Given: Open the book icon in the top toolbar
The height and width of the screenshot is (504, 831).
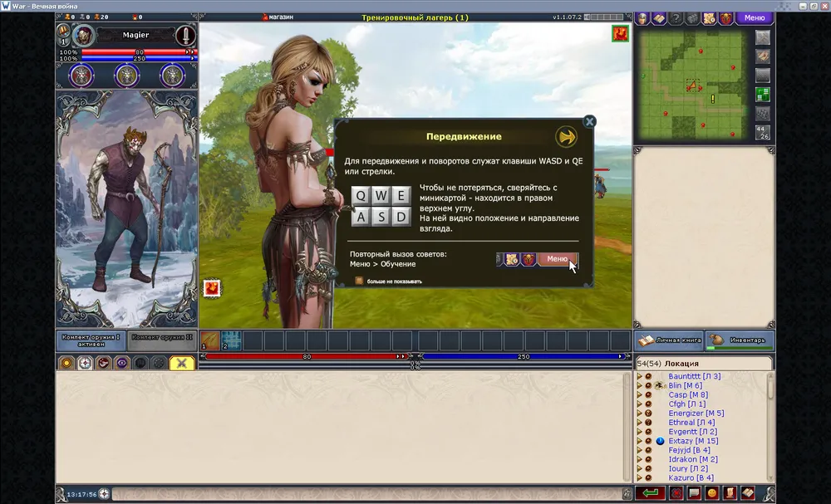Looking at the screenshot, I should (659, 18).
